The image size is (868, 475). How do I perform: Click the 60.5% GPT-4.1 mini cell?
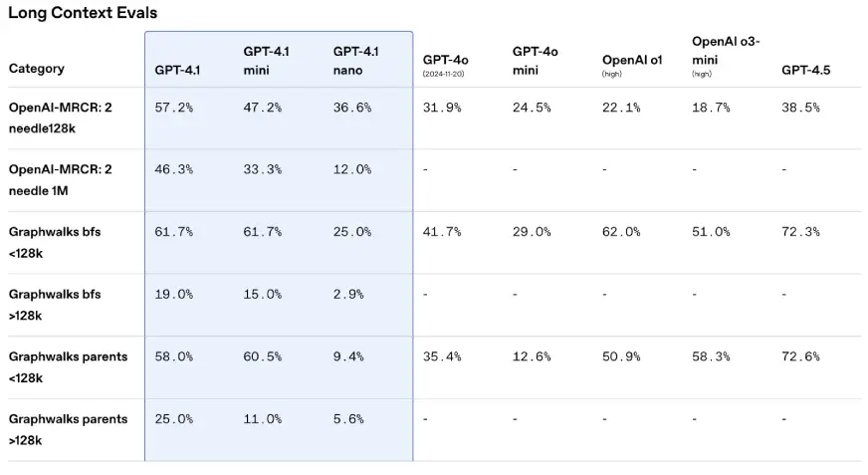(263, 356)
